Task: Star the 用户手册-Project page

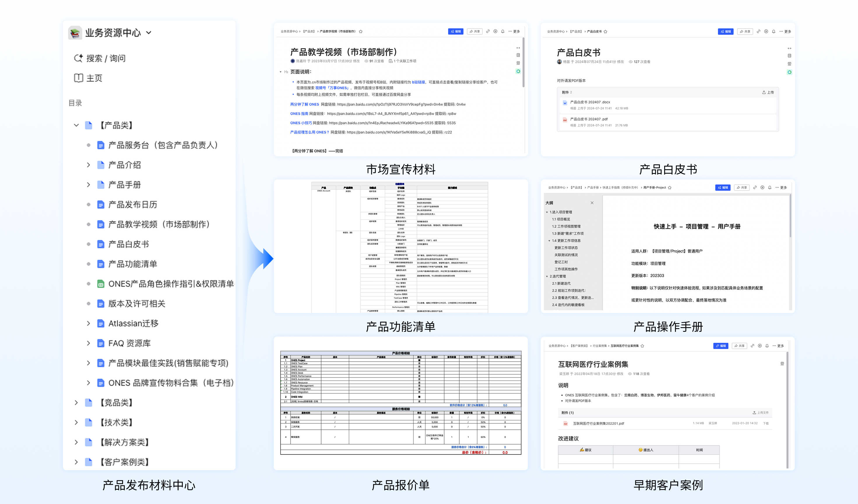Action: click(670, 188)
